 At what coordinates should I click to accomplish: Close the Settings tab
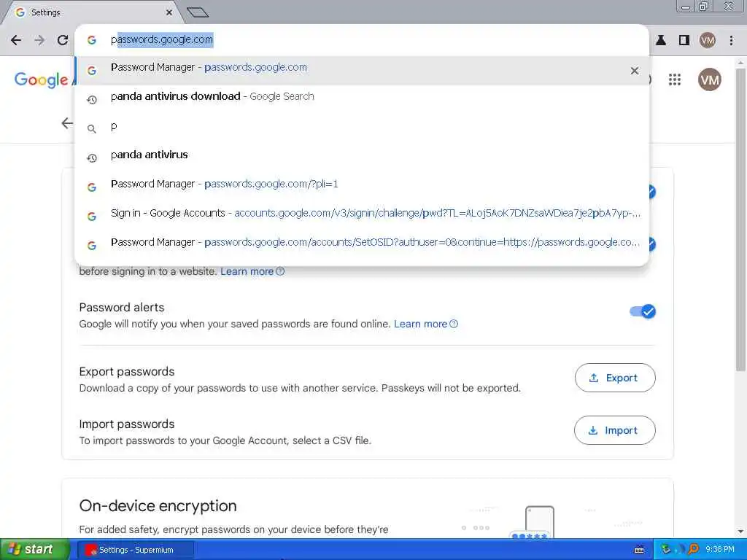pos(169,12)
